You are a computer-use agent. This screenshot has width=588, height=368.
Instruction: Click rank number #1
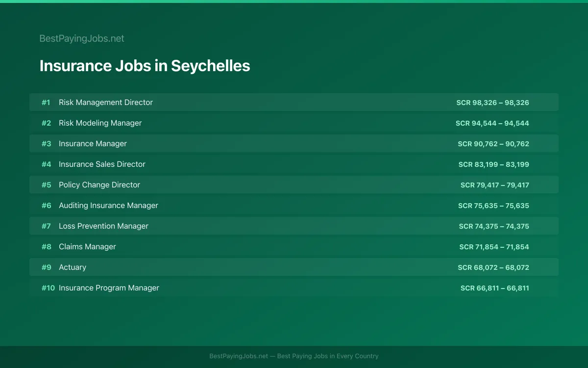pyautogui.click(x=46, y=103)
